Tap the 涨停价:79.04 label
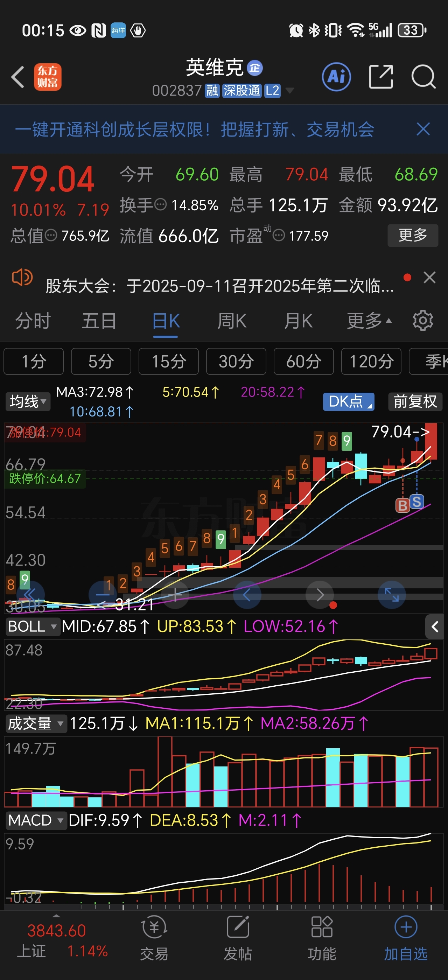This screenshot has width=448, height=980. coord(45,433)
